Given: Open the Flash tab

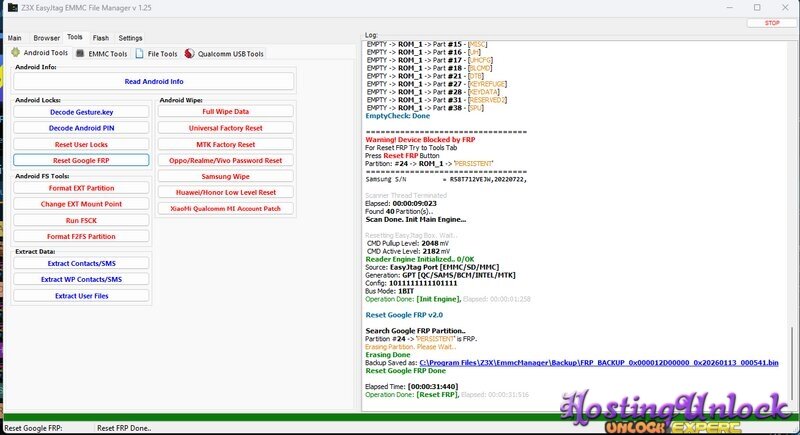Looking at the screenshot, I should (101, 38).
